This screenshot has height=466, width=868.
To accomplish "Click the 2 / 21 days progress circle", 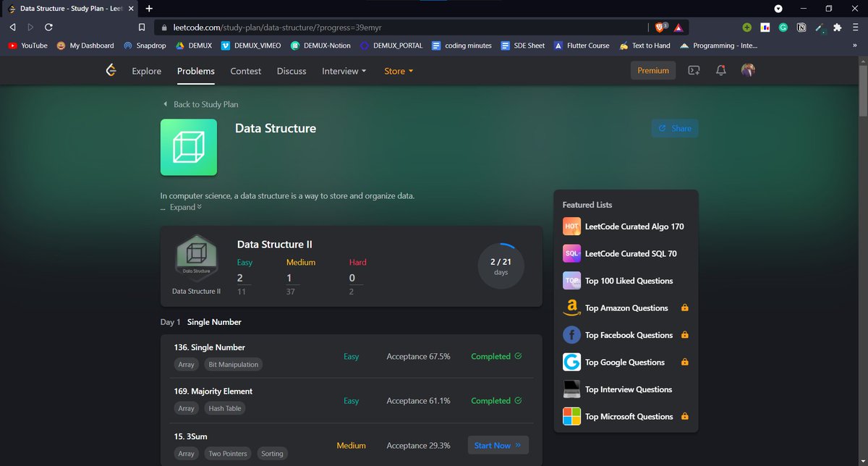I will tap(501, 266).
